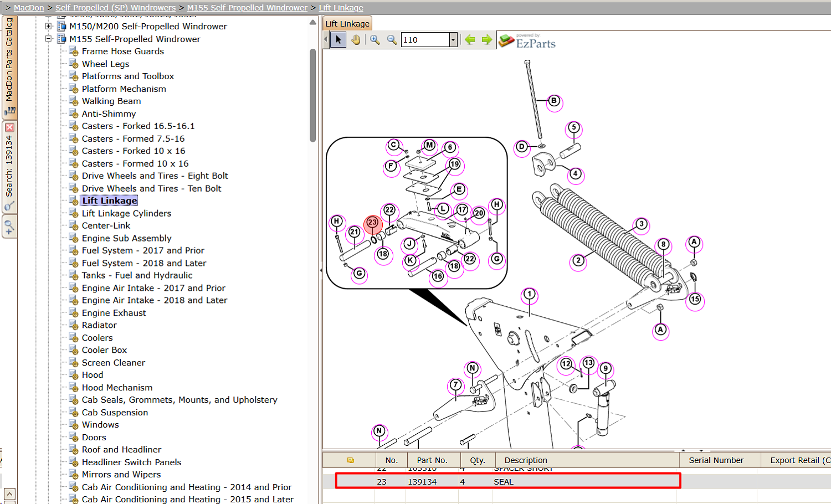Open the Walking Beam tree item
This screenshot has width=831, height=504.
tap(111, 101)
